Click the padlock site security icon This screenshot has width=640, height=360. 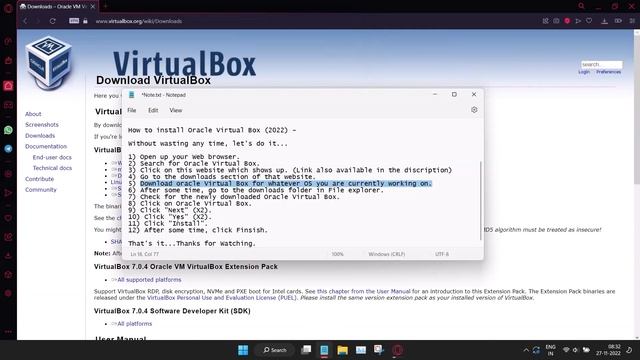tap(85, 21)
